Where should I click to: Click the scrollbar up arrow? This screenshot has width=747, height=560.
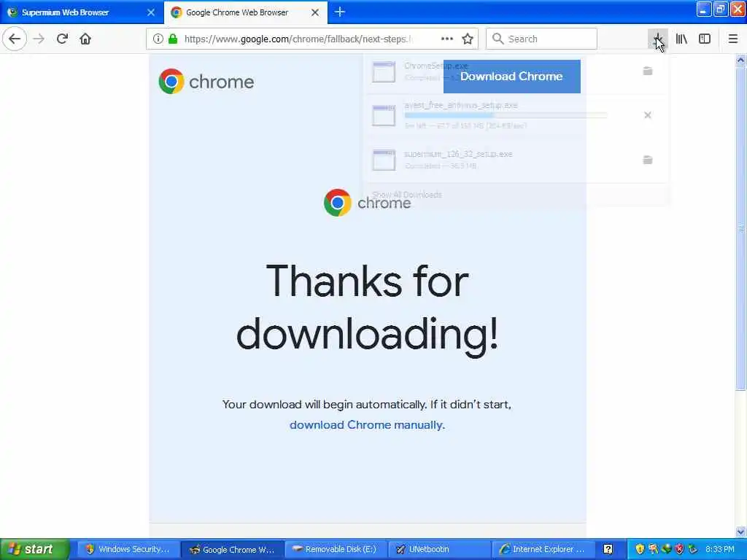[x=740, y=60]
